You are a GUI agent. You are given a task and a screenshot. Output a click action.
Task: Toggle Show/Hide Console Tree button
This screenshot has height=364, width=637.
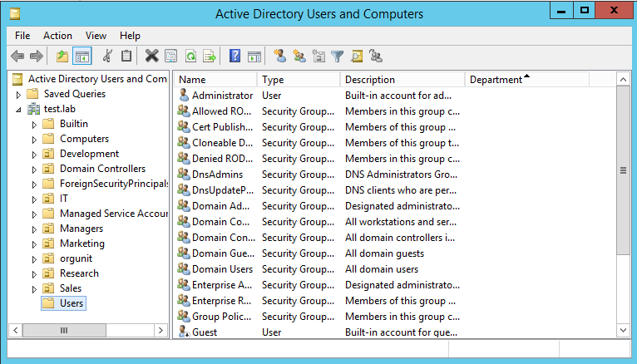(82, 56)
